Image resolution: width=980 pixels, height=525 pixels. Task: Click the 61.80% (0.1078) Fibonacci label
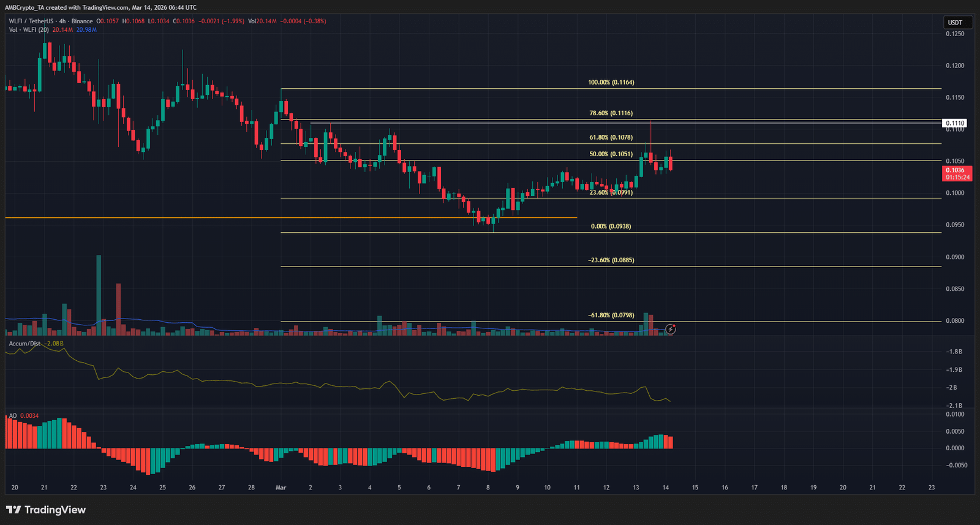pos(611,138)
